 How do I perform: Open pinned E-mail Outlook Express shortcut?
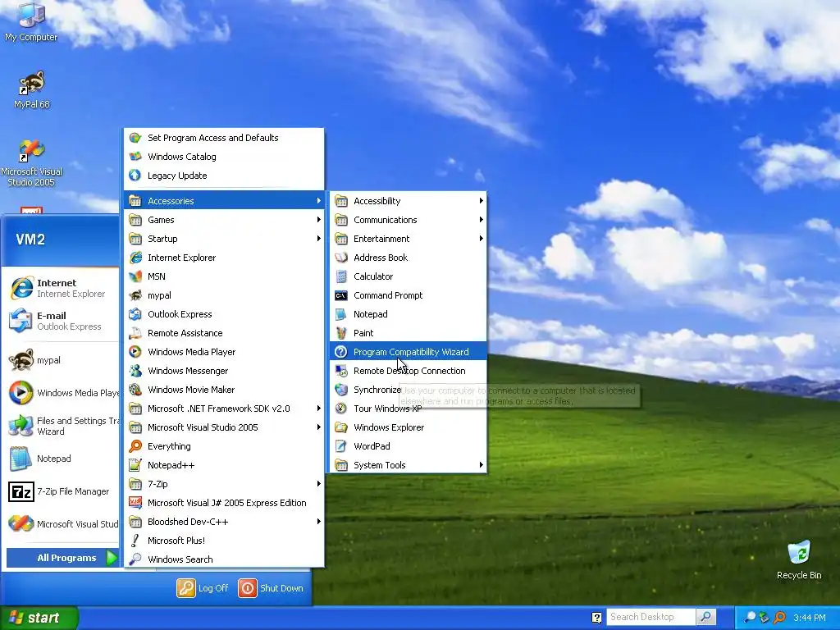[x=62, y=321]
